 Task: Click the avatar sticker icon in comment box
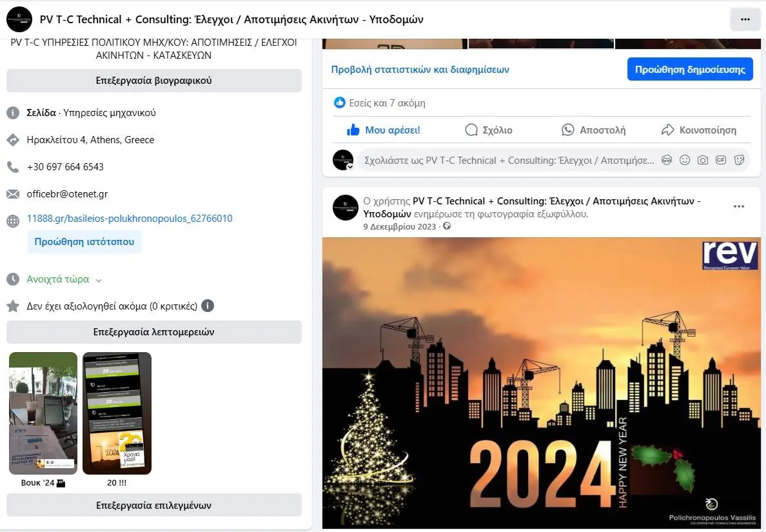click(667, 160)
